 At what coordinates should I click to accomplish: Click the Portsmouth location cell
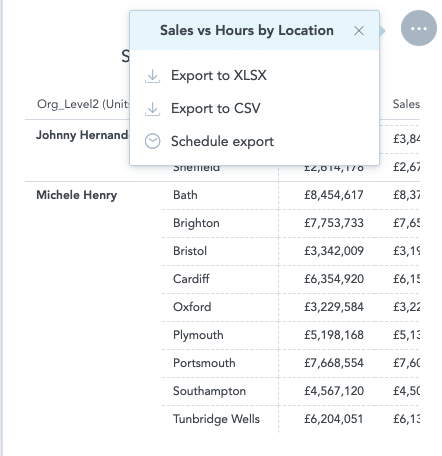point(204,363)
